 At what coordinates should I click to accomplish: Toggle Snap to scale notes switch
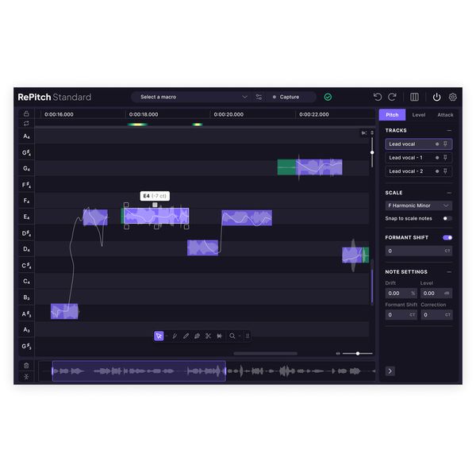(447, 218)
